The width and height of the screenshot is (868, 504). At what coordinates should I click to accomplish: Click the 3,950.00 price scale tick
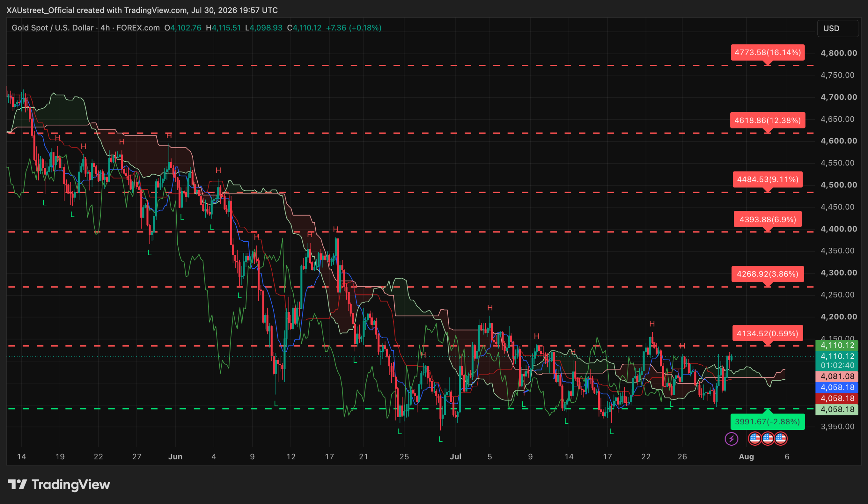click(838, 426)
